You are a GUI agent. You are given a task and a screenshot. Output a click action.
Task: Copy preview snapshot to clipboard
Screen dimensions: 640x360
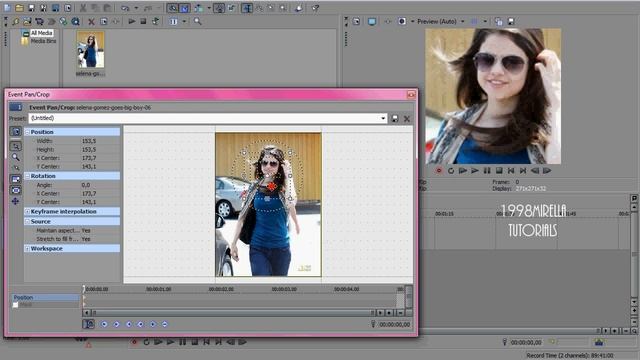pos(498,21)
